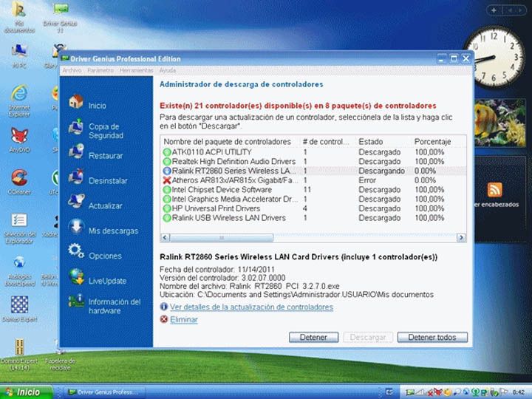The width and height of the screenshot is (532, 399).
Task: Open AnyDVD fox desktop icon
Action: pyautogui.click(x=20, y=136)
